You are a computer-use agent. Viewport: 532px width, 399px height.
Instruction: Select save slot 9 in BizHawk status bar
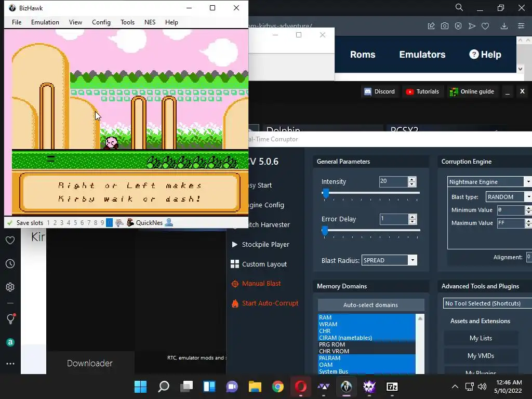pos(102,223)
